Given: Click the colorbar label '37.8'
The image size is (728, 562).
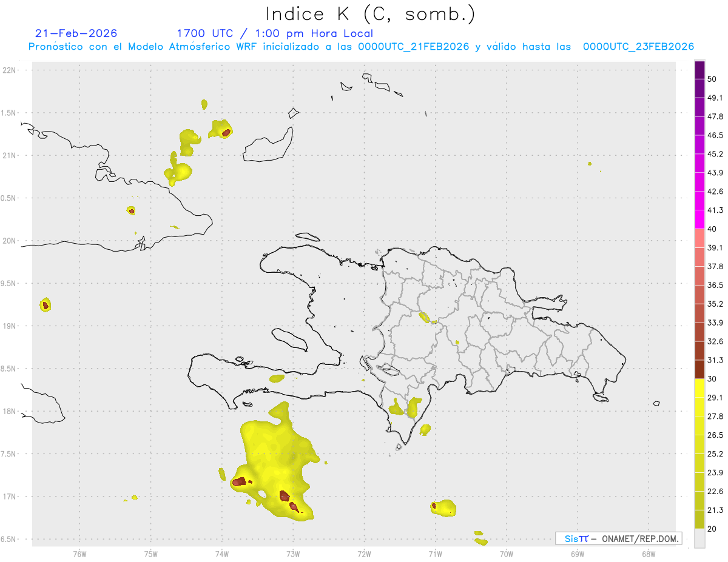Looking at the screenshot, I should (715, 267).
